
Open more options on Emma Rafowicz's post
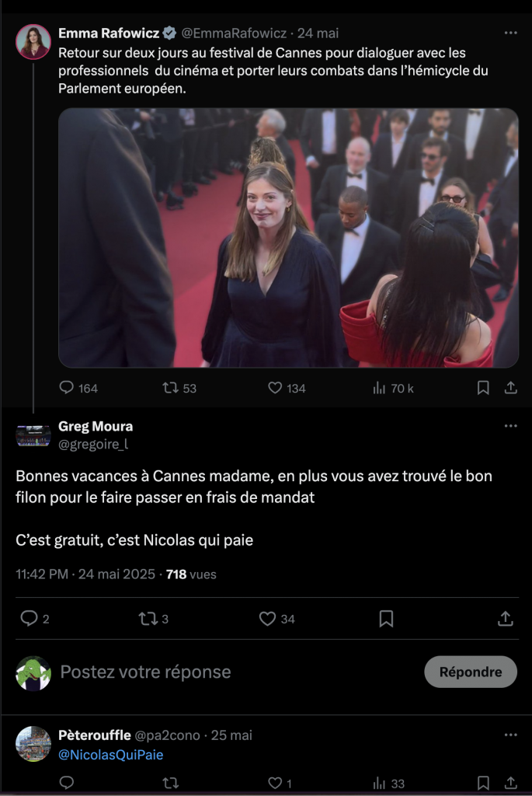coord(510,33)
